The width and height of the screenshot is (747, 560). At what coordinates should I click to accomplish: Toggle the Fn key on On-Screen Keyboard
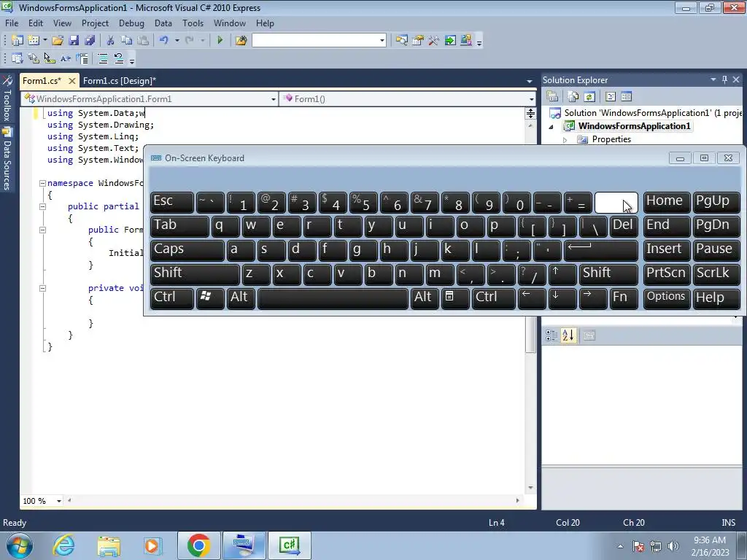[624, 297]
